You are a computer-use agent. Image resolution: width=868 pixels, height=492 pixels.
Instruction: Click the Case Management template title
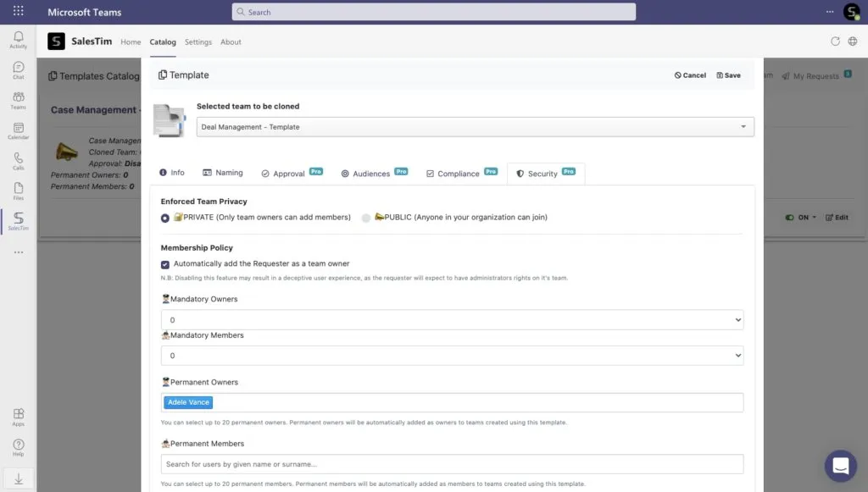pyautogui.click(x=94, y=110)
